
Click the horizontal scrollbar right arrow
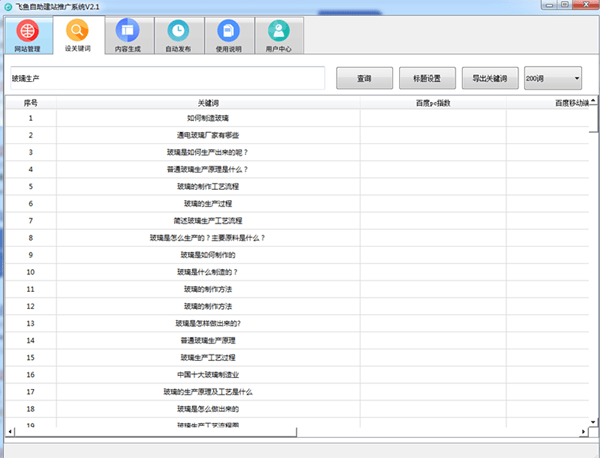coord(583,431)
